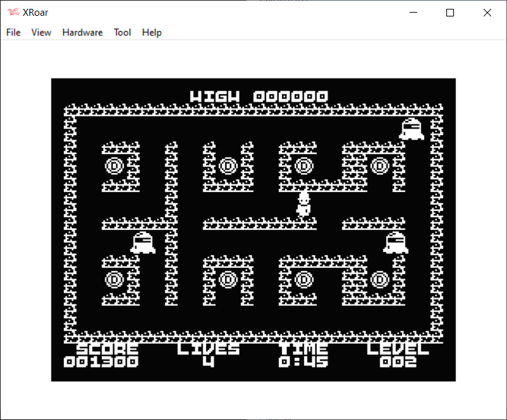Click the top-left D coin in the maze
The height and width of the screenshot is (420, 507).
point(114,166)
